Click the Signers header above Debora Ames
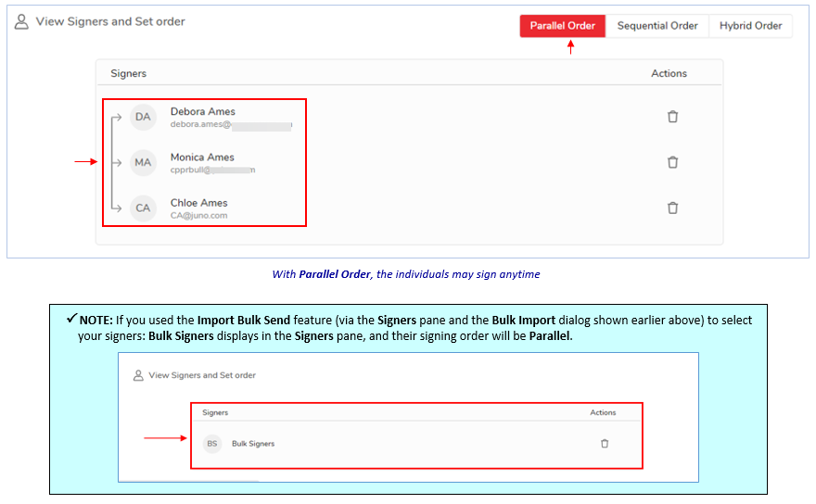Image resolution: width=816 pixels, height=504 pixels. [128, 73]
